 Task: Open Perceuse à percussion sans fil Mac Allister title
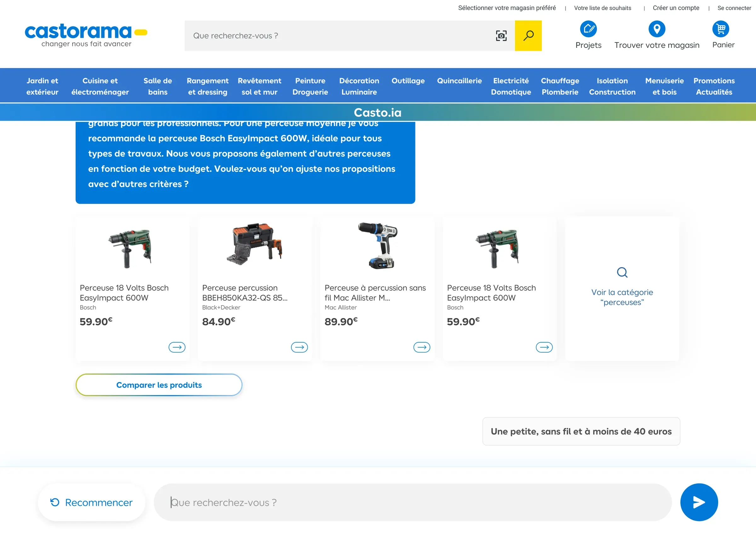pyautogui.click(x=375, y=292)
